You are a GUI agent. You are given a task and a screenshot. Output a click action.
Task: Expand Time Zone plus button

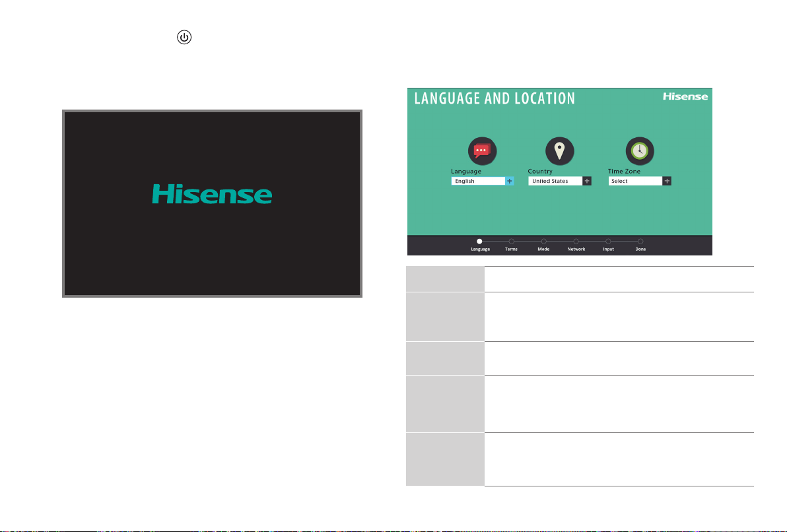click(x=667, y=181)
